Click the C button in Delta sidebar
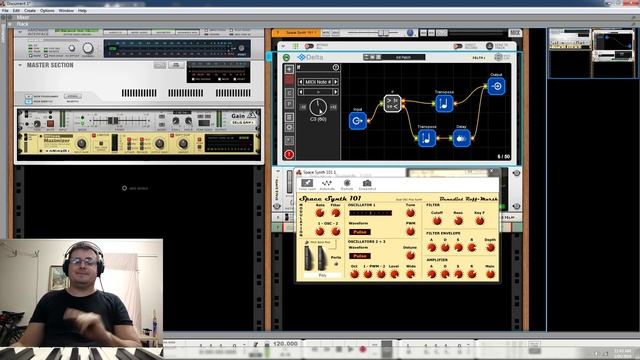Image resolution: width=640 pixels, height=360 pixels. (x=289, y=93)
